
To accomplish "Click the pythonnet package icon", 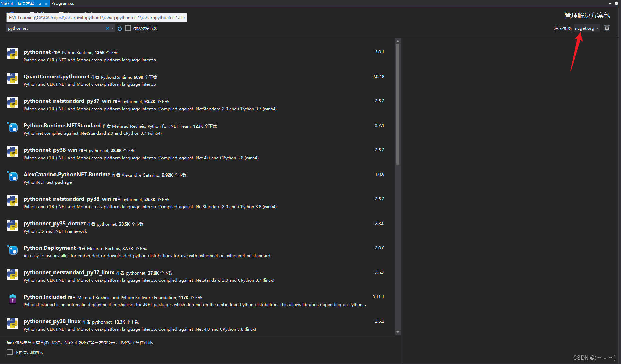I will pos(13,54).
